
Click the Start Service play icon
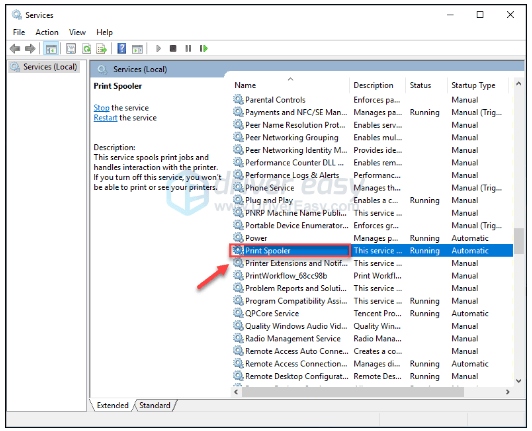point(158,49)
